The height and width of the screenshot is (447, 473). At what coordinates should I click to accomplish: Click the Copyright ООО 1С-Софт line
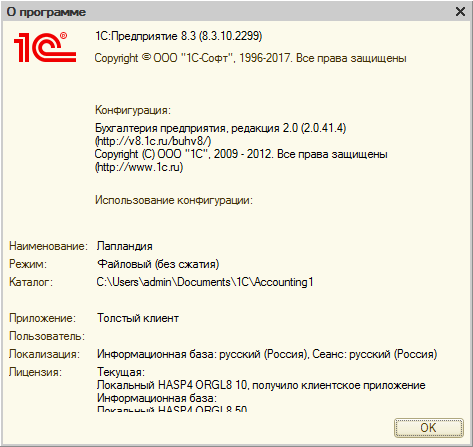pos(250,58)
